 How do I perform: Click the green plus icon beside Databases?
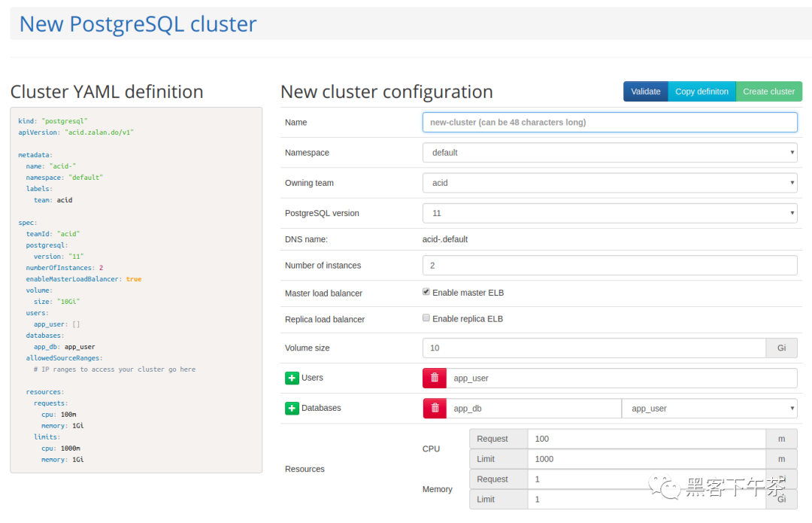click(x=292, y=408)
